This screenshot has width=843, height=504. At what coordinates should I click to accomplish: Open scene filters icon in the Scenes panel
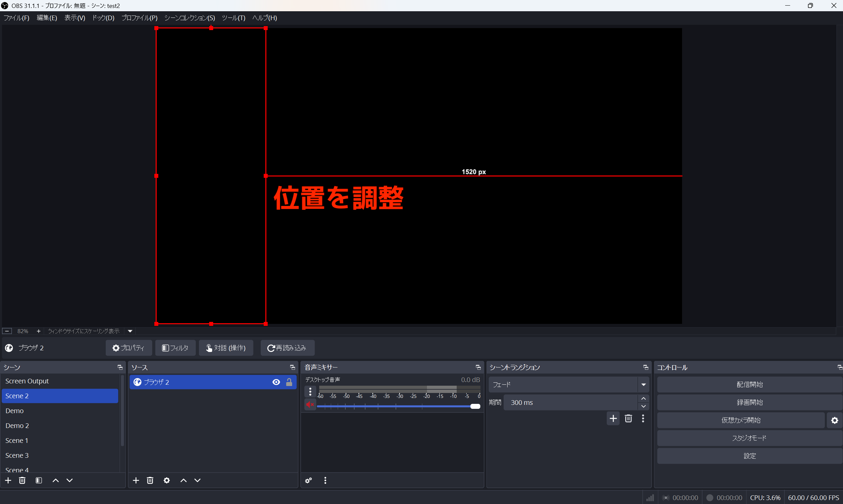(39, 480)
